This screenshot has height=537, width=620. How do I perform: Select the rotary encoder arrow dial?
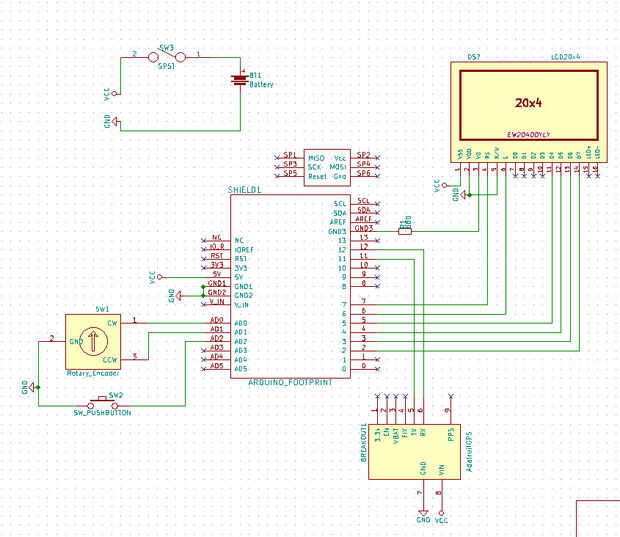93,341
